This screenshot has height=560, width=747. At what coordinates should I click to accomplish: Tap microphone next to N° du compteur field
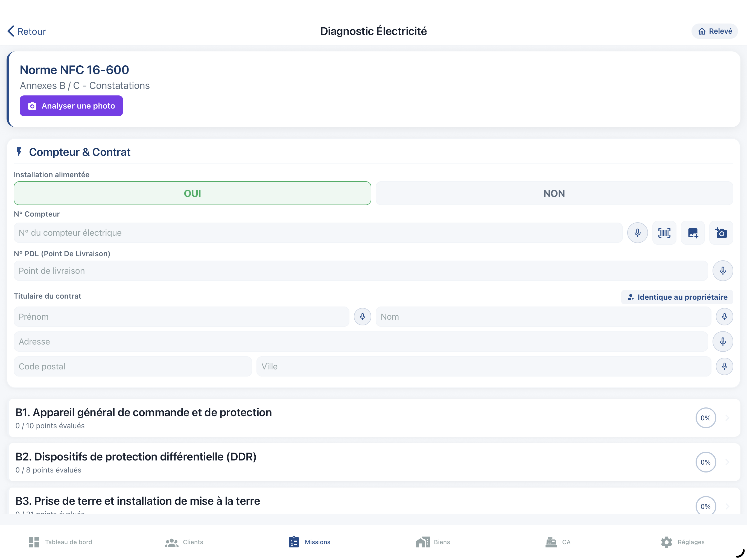coord(637,233)
